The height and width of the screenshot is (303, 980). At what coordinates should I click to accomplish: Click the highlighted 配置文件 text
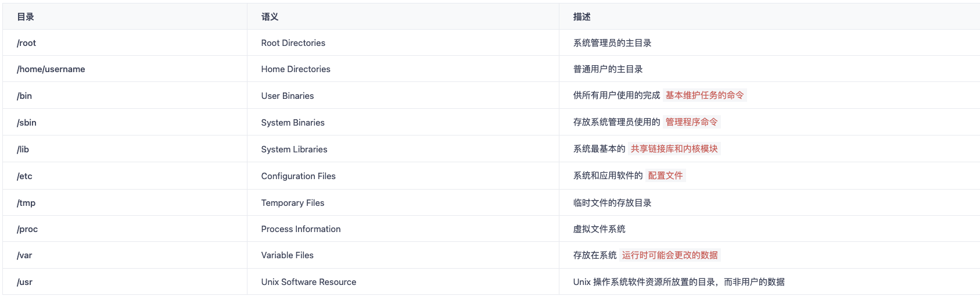665,176
